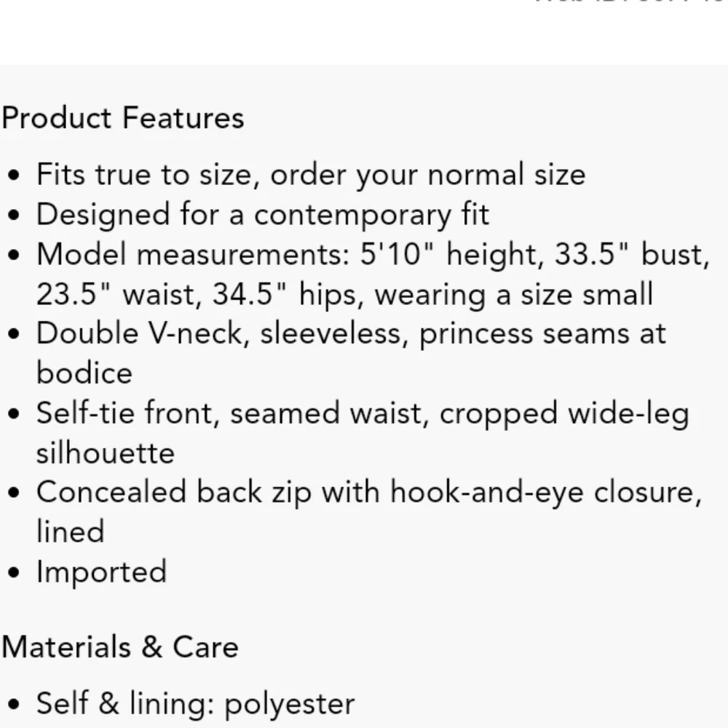The height and width of the screenshot is (728, 728).
Task: Click the 'Imported' bullet item
Action: point(101,571)
